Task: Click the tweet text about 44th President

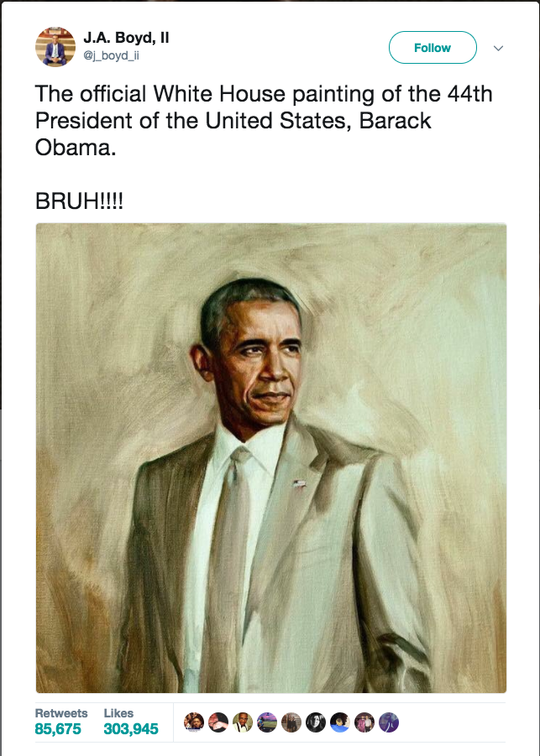Action: point(264,121)
